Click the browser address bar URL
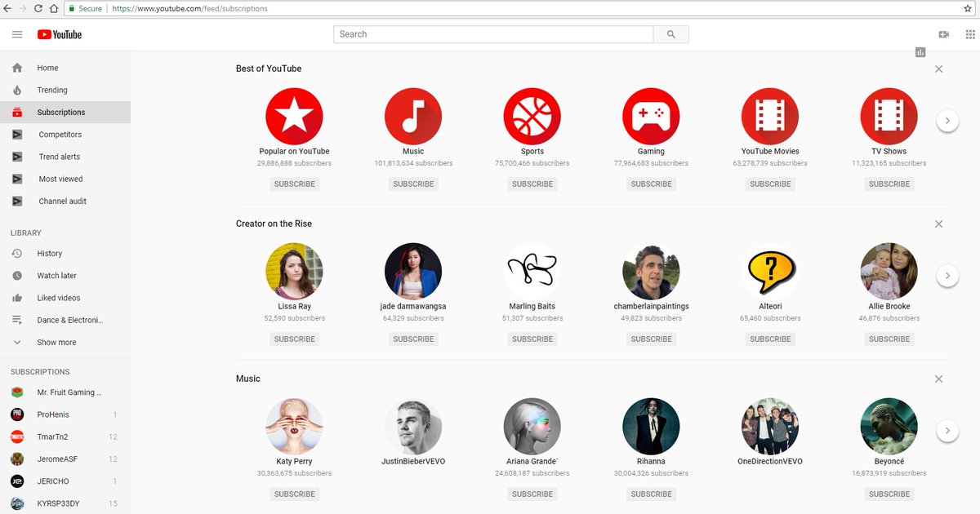This screenshot has height=514, width=980. (189, 8)
